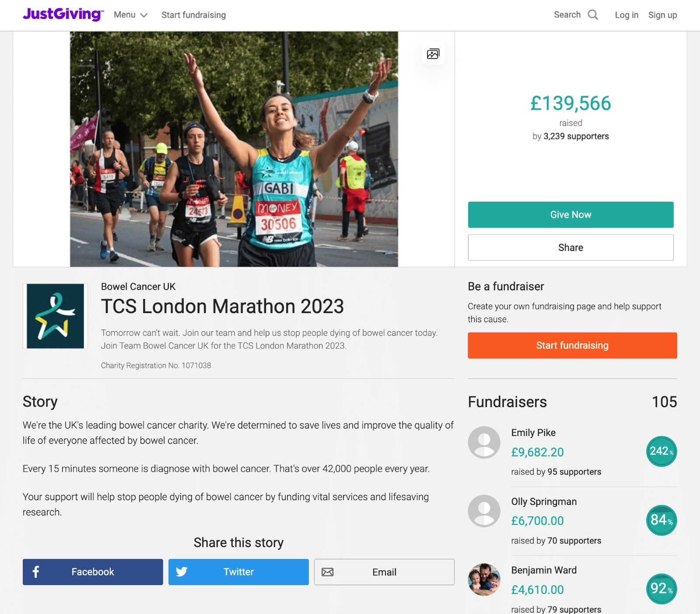The width and height of the screenshot is (700, 614).
Task: Open Olly Springman fundraiser name link
Action: point(544,502)
